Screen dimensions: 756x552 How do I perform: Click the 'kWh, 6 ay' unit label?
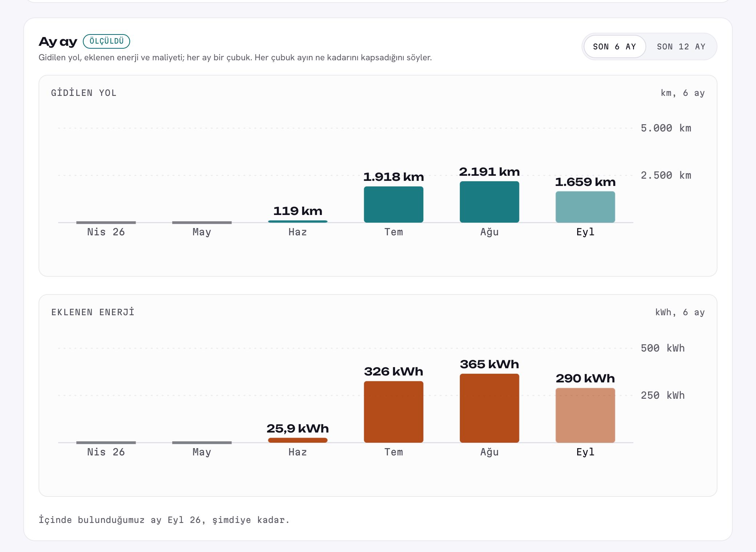pyautogui.click(x=680, y=312)
